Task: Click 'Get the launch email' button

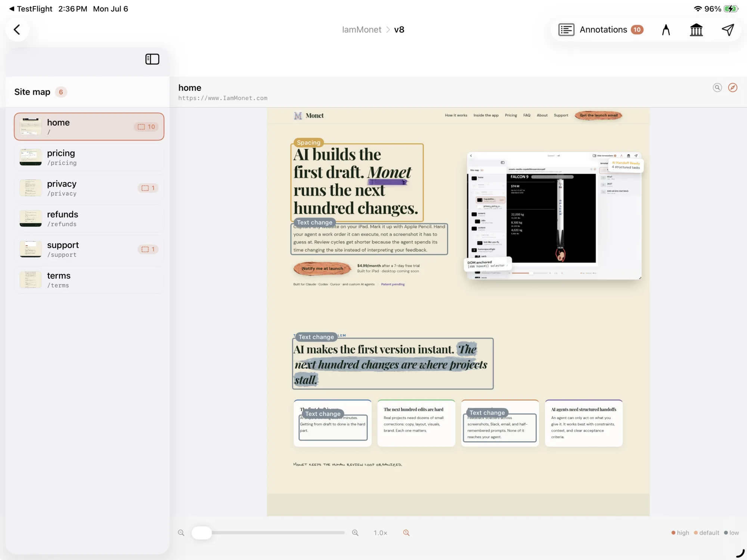Action: 599,115
